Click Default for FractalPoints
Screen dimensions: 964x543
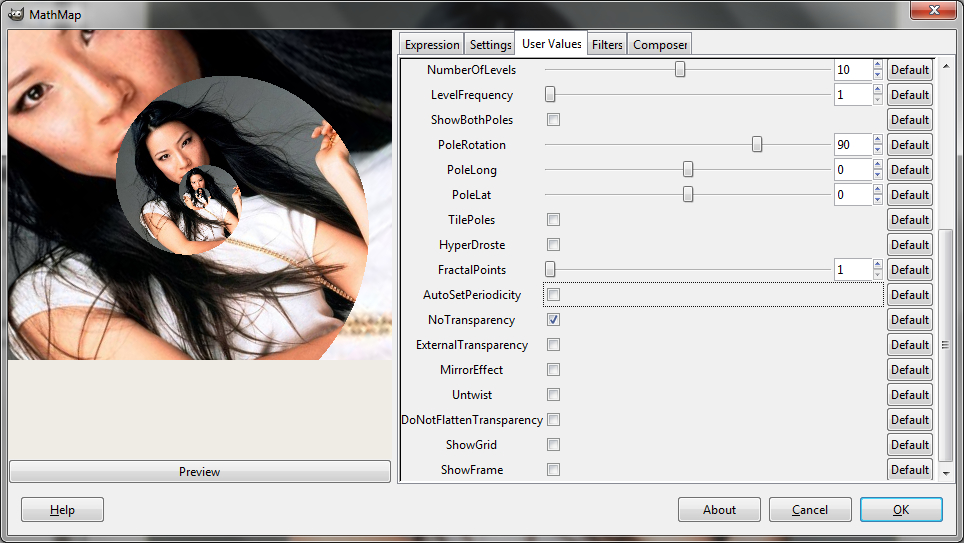click(909, 269)
